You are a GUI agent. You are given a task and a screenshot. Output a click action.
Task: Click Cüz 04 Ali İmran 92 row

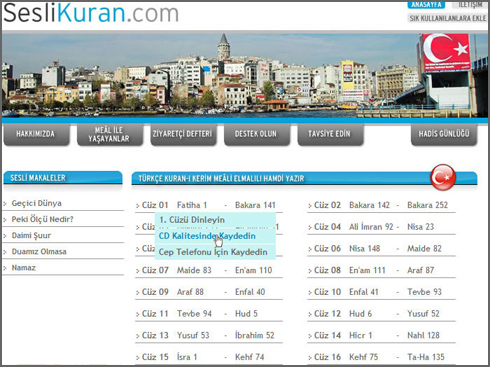pyautogui.click(x=381, y=227)
